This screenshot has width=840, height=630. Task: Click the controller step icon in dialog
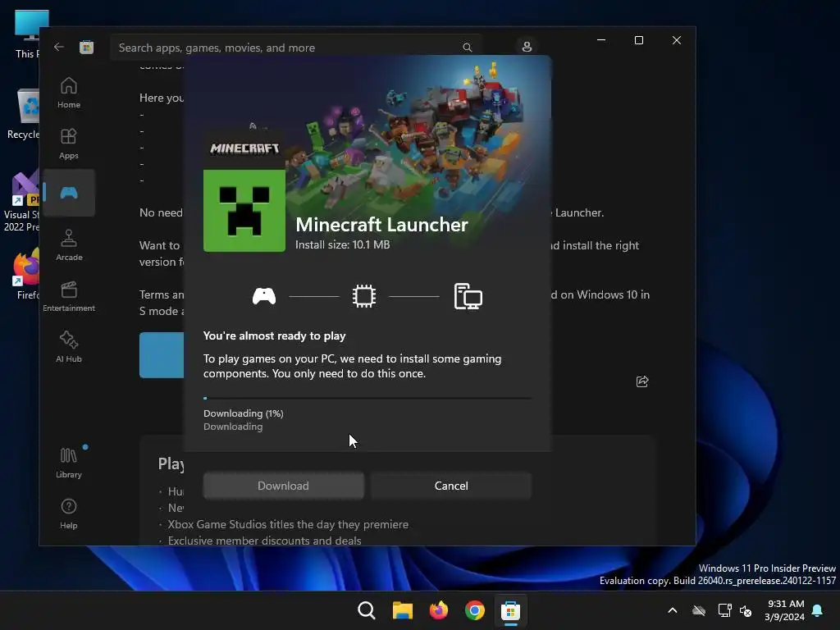[264, 296]
